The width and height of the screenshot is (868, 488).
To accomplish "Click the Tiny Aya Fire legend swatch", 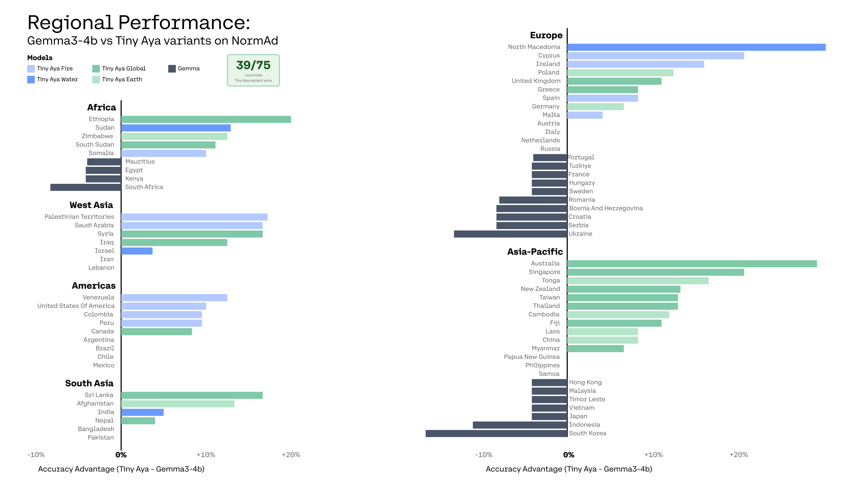I will click(31, 69).
